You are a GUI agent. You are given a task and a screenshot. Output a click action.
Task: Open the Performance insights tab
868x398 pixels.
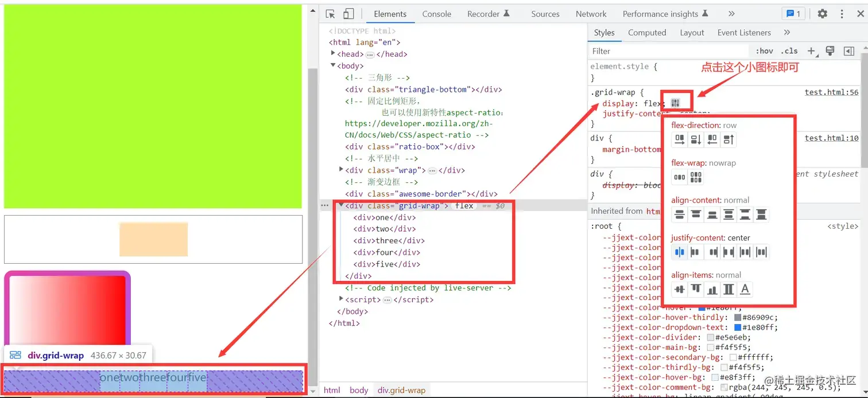(665, 14)
